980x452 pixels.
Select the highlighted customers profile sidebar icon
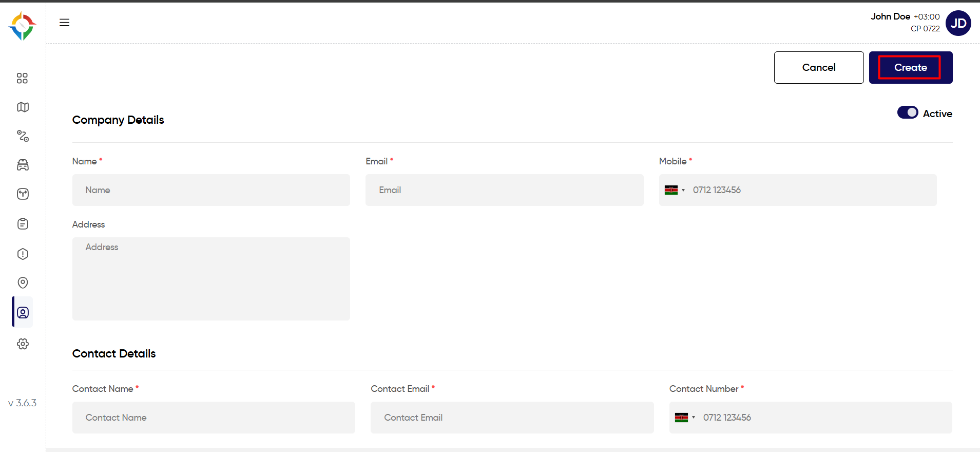[x=23, y=312]
